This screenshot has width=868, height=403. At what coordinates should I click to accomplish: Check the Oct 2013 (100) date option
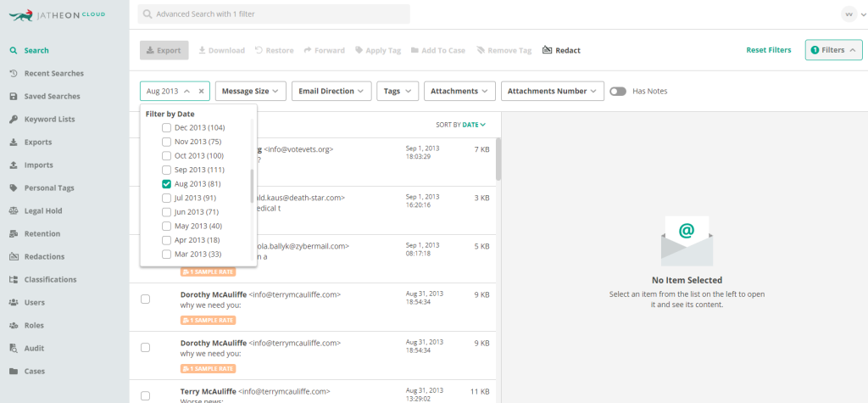(x=166, y=156)
